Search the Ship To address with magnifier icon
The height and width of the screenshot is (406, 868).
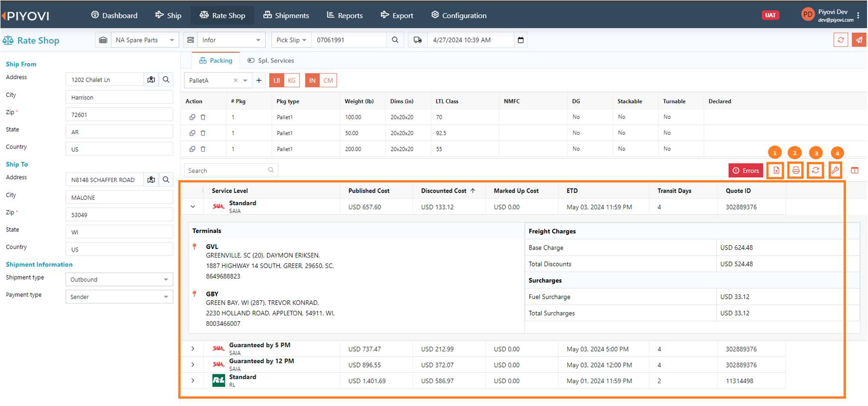click(x=166, y=180)
